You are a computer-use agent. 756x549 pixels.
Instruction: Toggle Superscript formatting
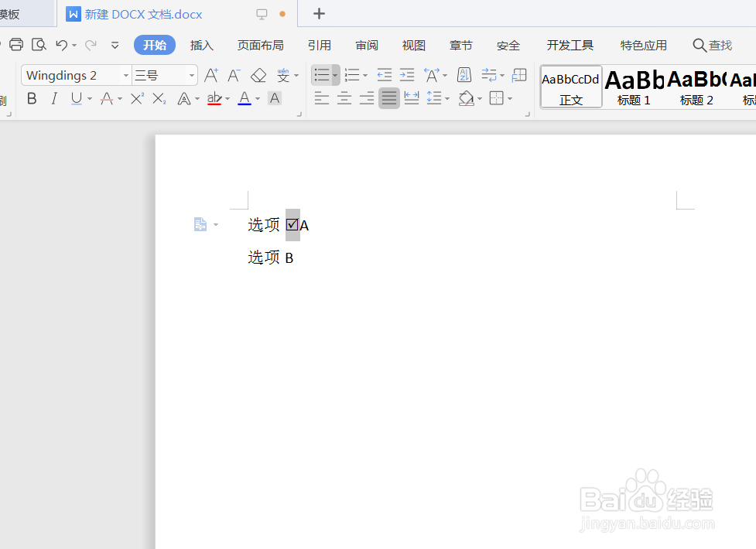pos(137,99)
